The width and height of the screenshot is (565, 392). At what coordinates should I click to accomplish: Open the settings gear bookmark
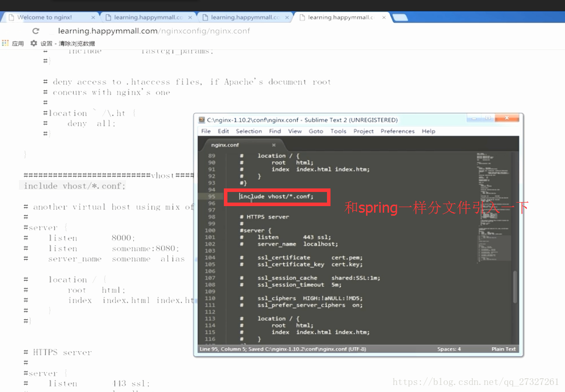pyautogui.click(x=34, y=43)
